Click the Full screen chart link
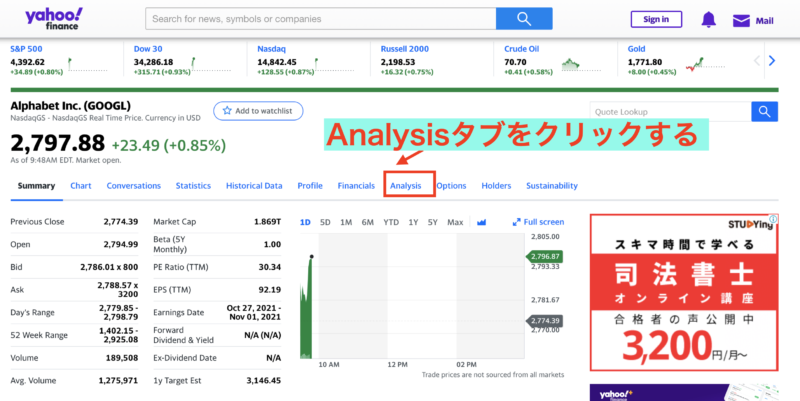This screenshot has height=401, width=800. pos(538,222)
